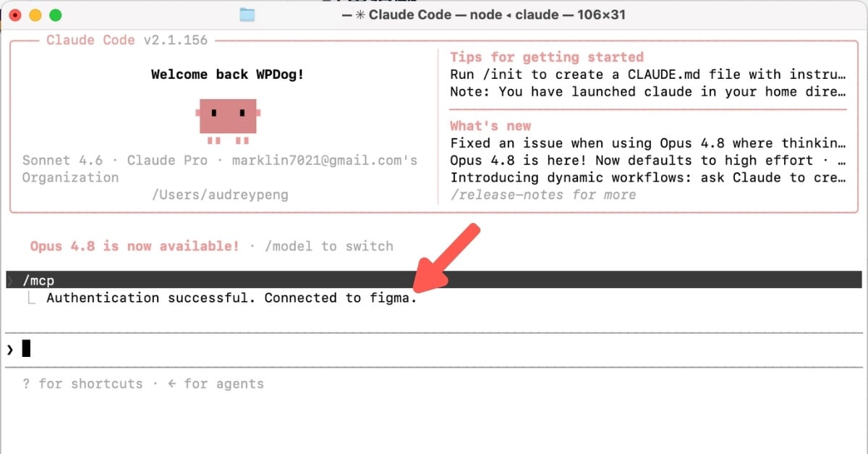Image resolution: width=868 pixels, height=454 pixels.
Task: Click the "Authentication successful. Connected to figma." message
Action: click(231, 298)
